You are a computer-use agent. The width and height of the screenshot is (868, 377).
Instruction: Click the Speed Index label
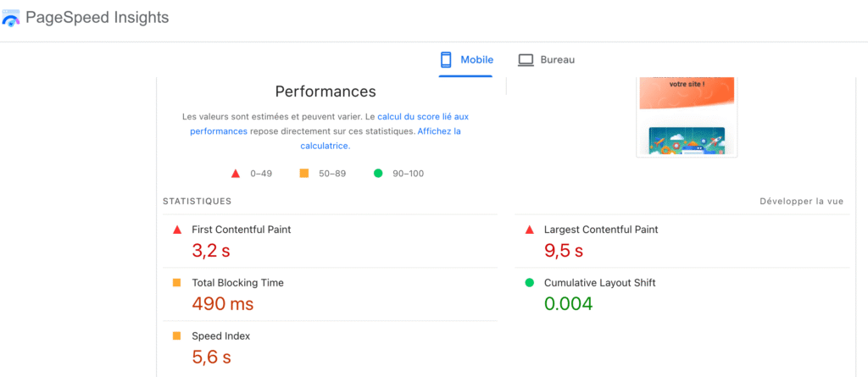(221, 336)
